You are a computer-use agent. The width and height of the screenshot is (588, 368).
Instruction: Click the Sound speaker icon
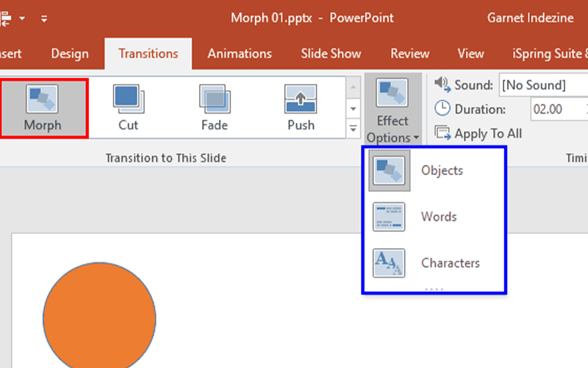click(x=442, y=85)
